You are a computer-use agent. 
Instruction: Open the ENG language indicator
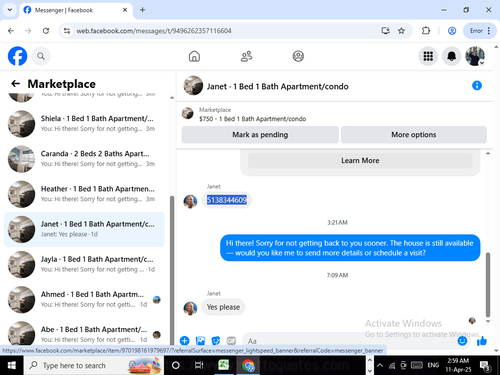point(433,365)
